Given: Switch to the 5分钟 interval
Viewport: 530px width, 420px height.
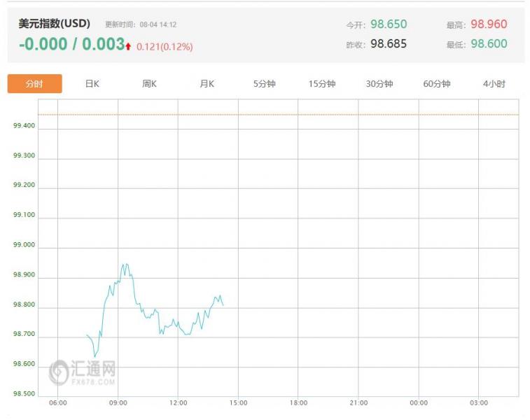Looking at the screenshot, I should [x=265, y=84].
